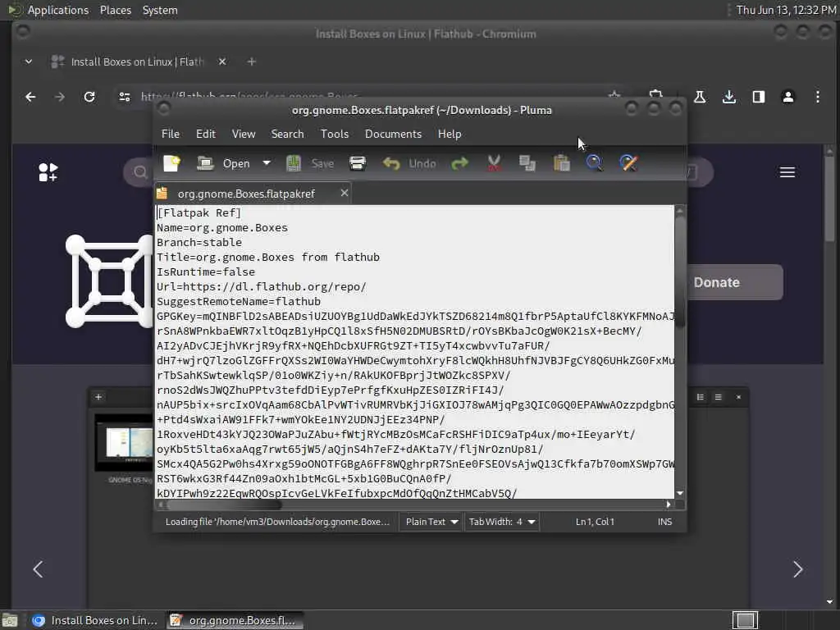Open Pluma's Search menu
The height and width of the screenshot is (630, 840).
click(287, 134)
